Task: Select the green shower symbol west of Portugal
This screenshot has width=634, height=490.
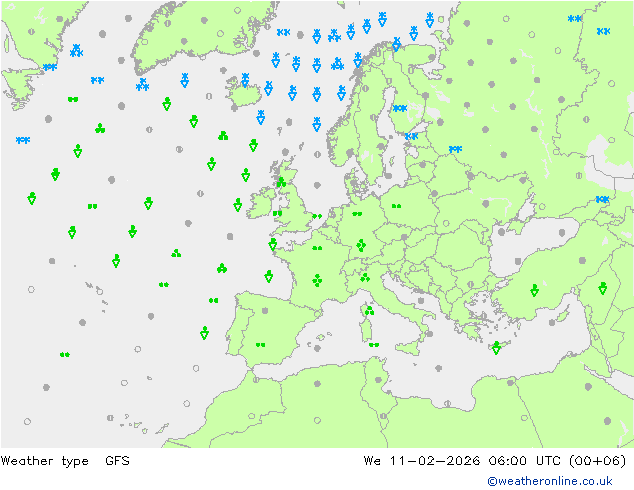Action: (205, 333)
